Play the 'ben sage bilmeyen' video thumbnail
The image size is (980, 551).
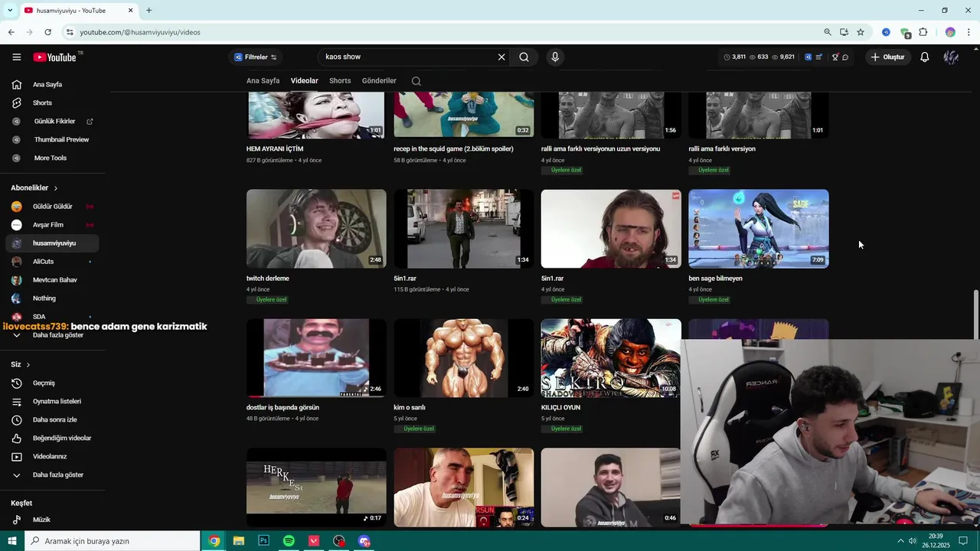[758, 229]
